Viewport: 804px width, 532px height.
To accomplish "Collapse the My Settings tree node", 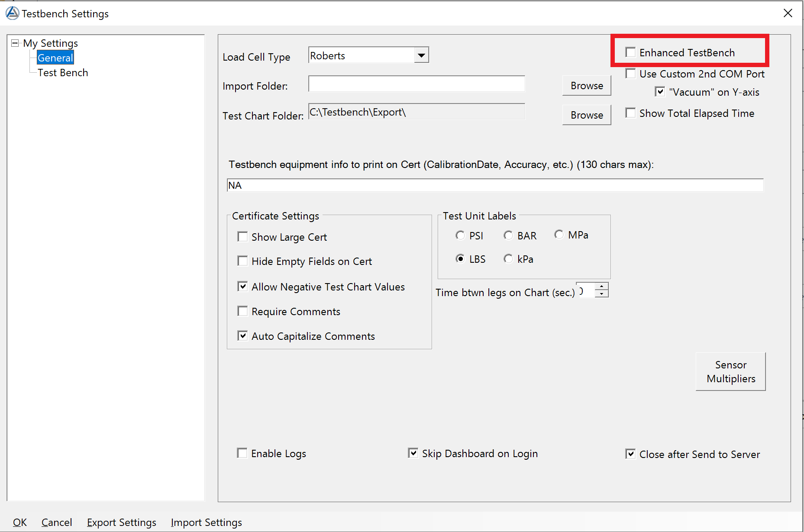I will click(x=15, y=43).
